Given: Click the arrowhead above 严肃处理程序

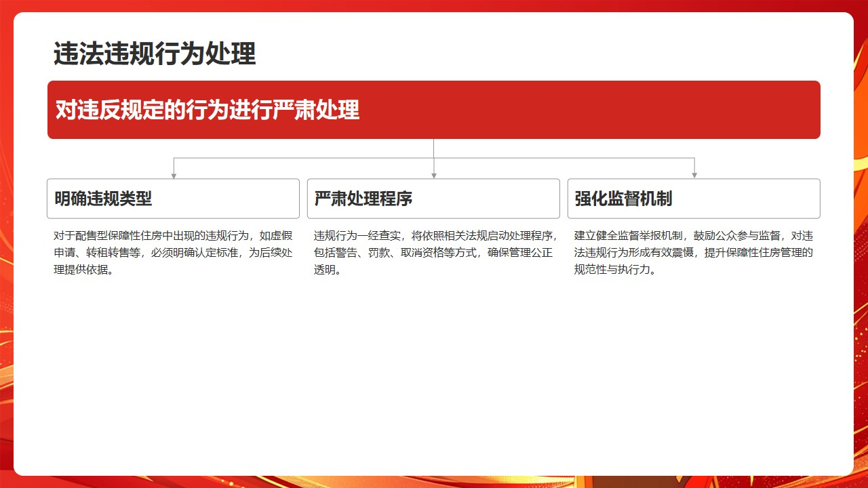Looking at the screenshot, I should click(434, 176).
